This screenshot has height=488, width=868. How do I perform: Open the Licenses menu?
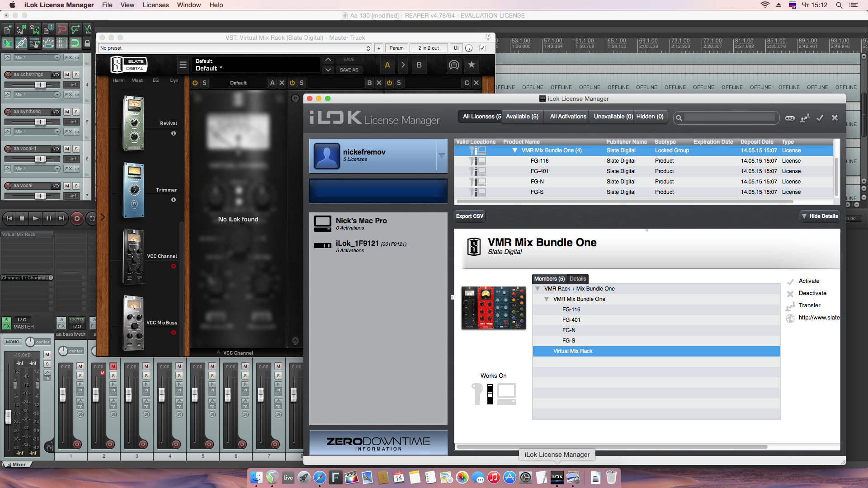(x=156, y=5)
